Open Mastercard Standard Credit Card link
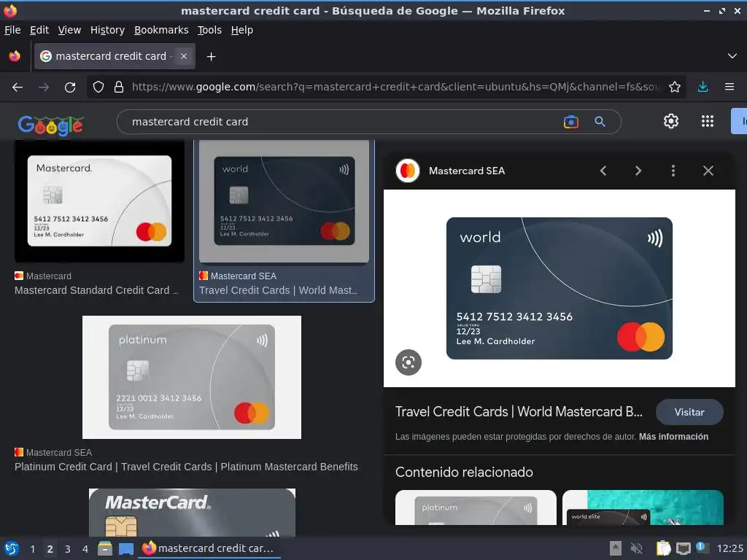The image size is (747, 560). click(x=97, y=290)
